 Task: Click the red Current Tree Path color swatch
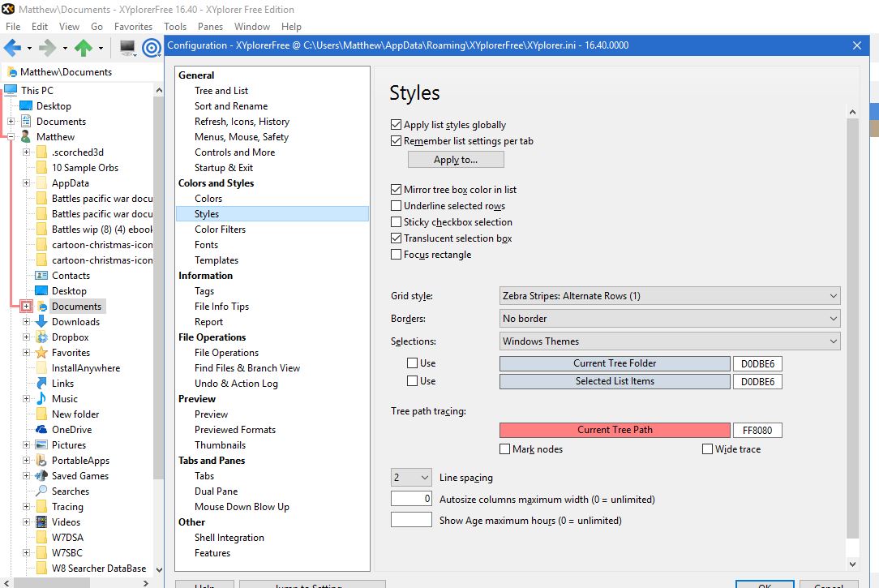(x=615, y=430)
